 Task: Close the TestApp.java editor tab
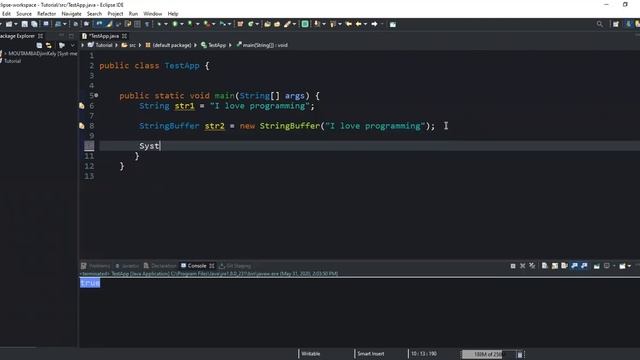click(x=124, y=36)
